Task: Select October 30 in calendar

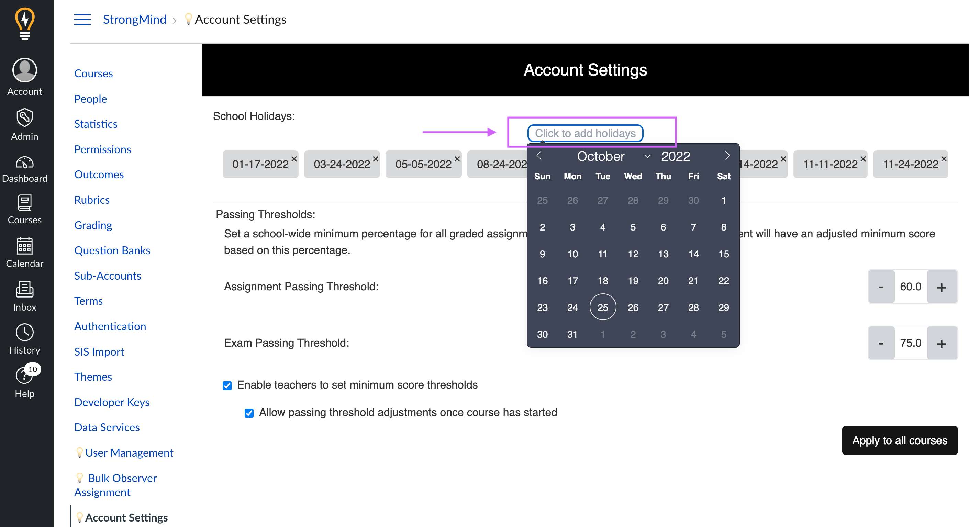Action: point(543,334)
